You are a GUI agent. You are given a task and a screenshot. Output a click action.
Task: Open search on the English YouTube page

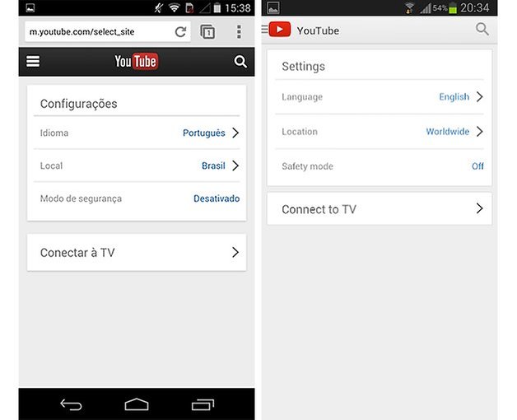click(482, 29)
